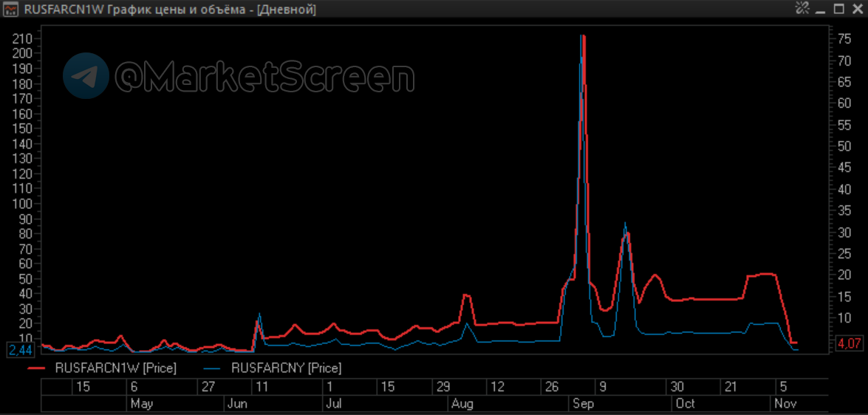Select the RUSFARCN1W [Price] legend label

pyautogui.click(x=116, y=368)
